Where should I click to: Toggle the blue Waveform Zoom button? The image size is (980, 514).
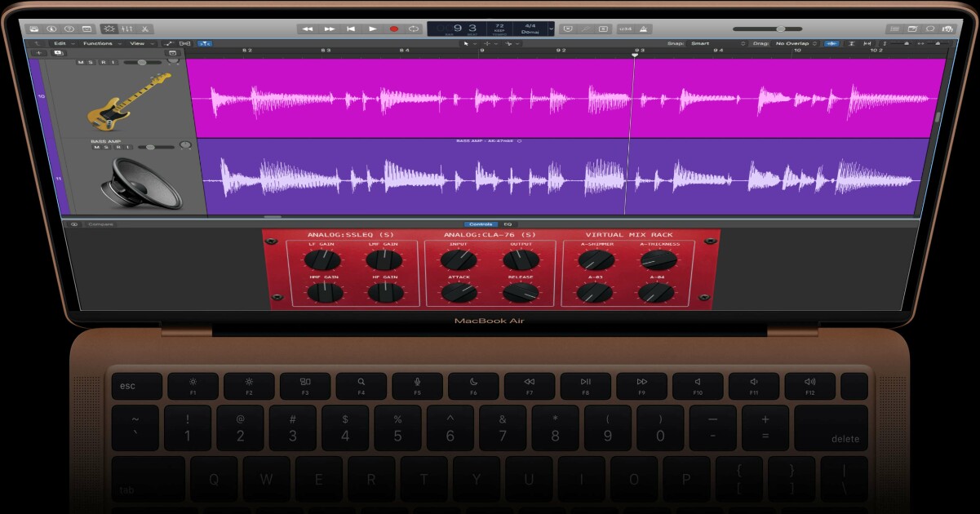(x=831, y=43)
